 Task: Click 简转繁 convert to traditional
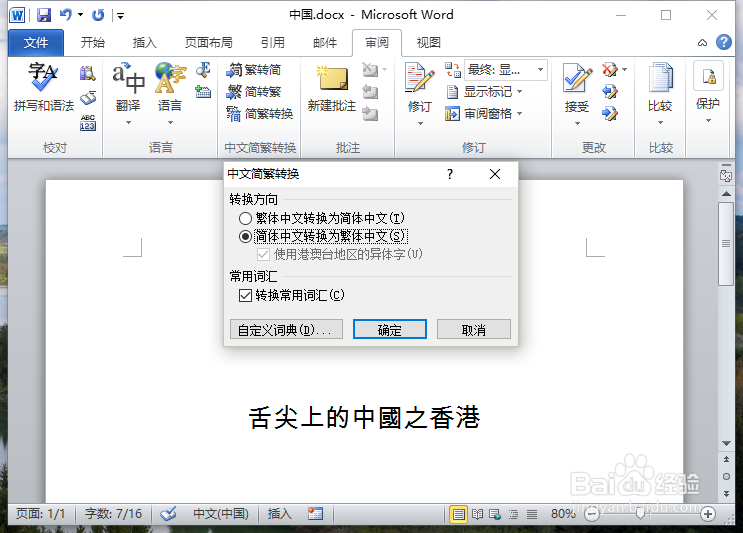[x=254, y=91]
